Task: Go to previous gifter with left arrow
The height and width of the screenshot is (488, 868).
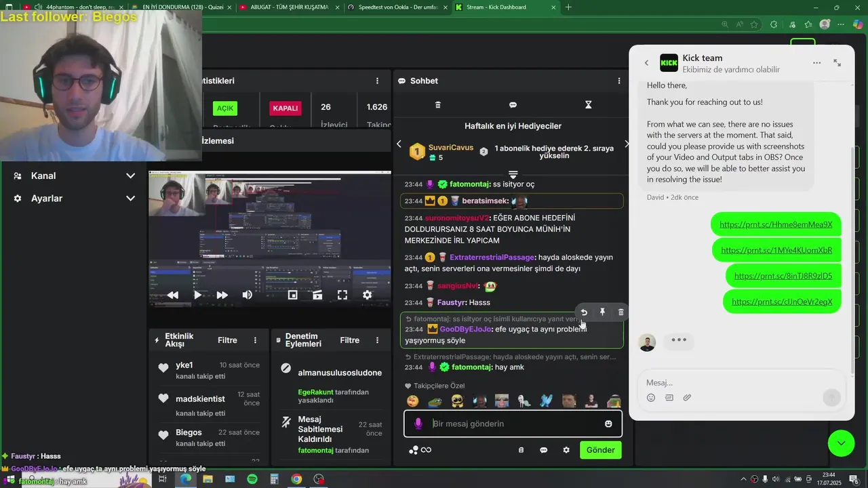Action: (399, 144)
